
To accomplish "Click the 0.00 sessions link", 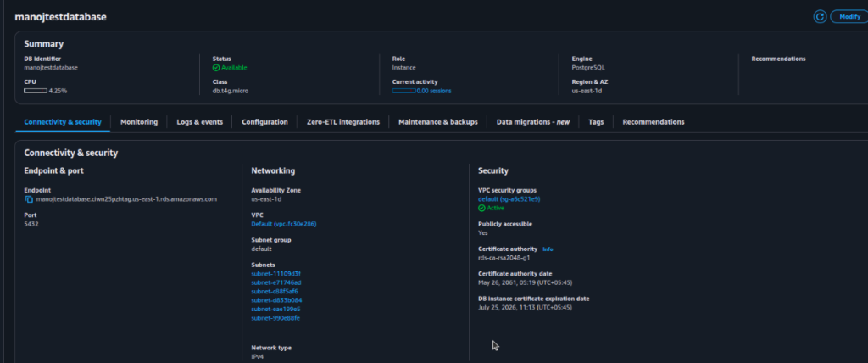I will [434, 91].
